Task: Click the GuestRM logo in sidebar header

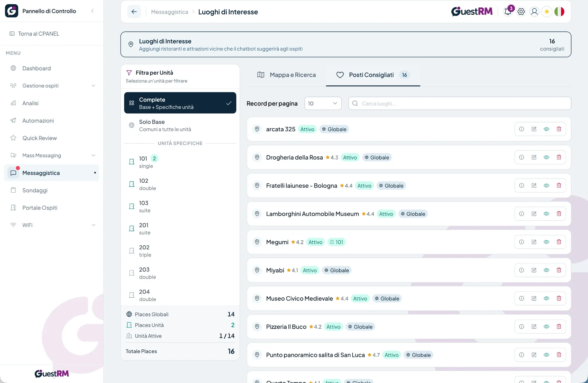Action: point(11,11)
